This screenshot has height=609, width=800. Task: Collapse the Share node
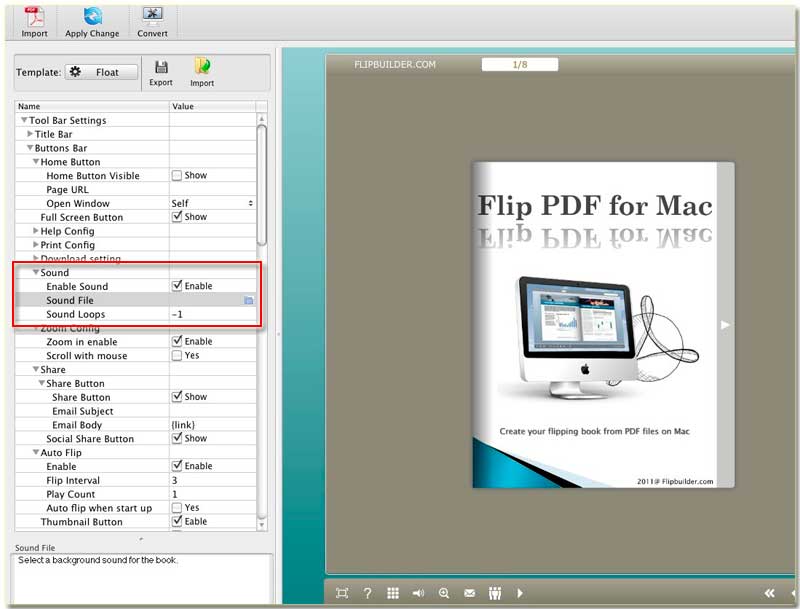click(x=36, y=369)
